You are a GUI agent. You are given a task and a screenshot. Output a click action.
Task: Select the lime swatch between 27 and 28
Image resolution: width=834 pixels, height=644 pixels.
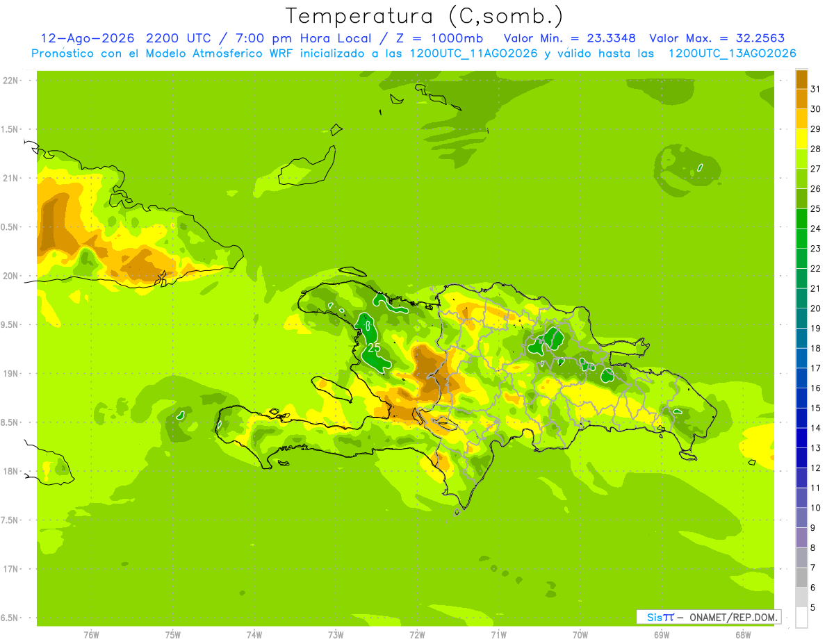[x=801, y=158]
